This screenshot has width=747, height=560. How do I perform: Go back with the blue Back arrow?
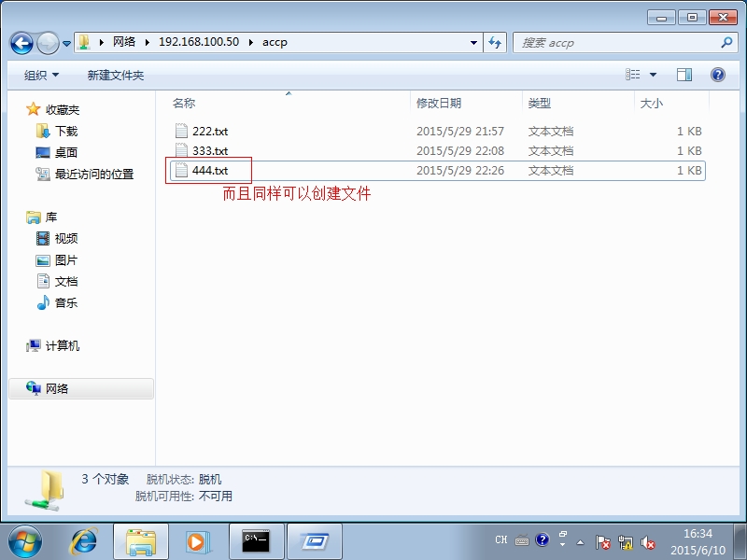pyautogui.click(x=21, y=43)
